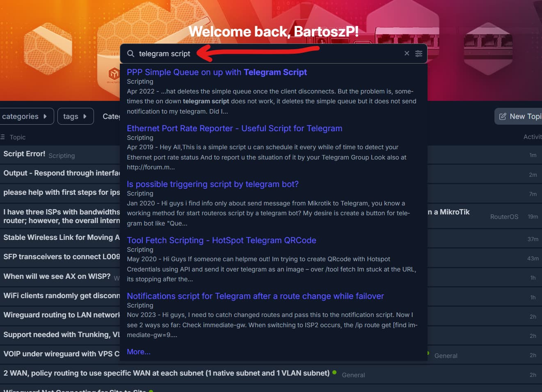The width and height of the screenshot is (542, 392).
Task: Open 'VOIP under wireguard with VPS C…' topic
Action: pos(62,354)
